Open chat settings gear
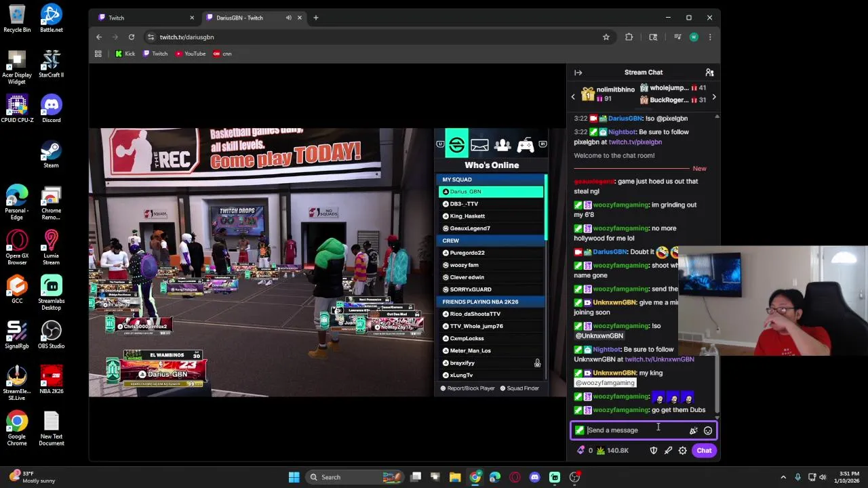868x488 pixels. 682,451
